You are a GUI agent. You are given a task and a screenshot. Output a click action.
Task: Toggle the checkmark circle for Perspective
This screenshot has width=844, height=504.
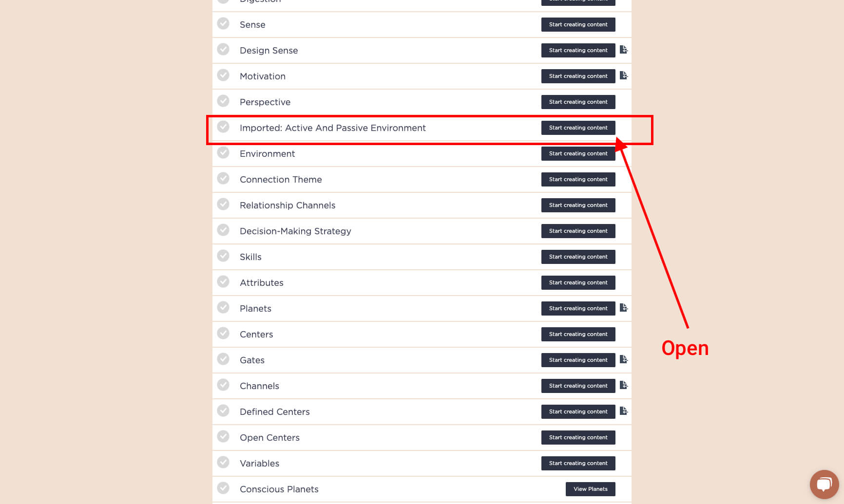coord(223,101)
